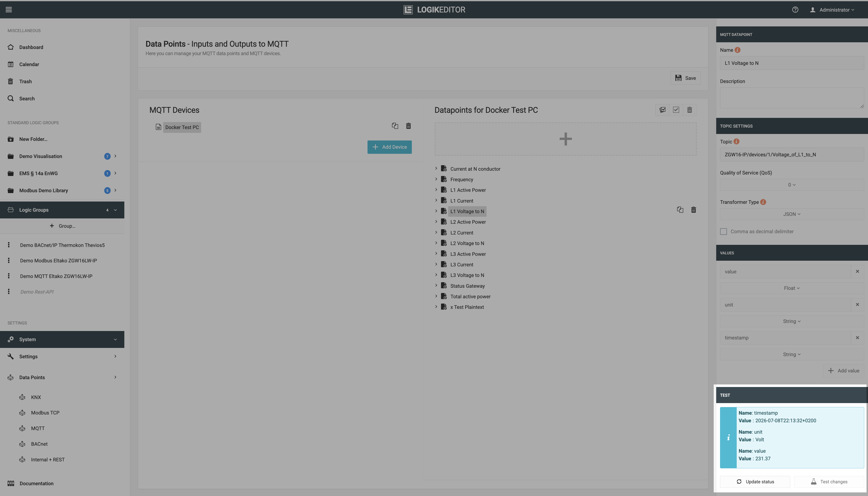Click the Topic input field
Screen dimensions: 868x496
click(791, 155)
